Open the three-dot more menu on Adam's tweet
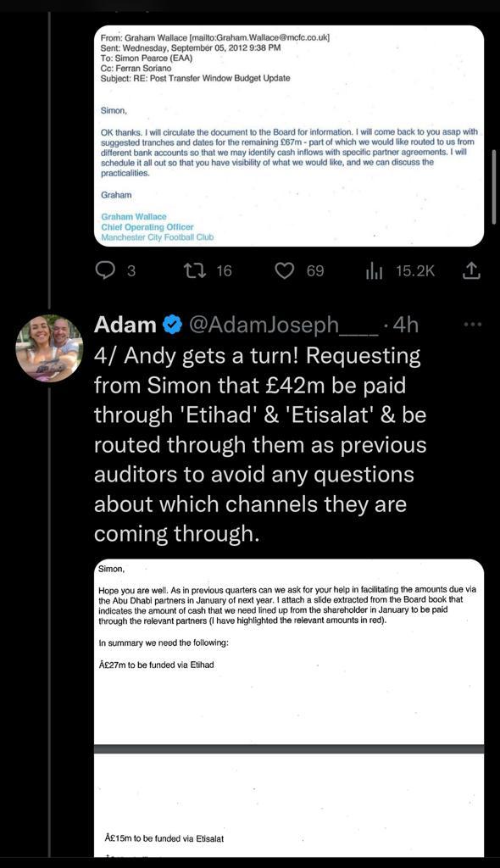Viewport: 500px width, 868px height. pyautogui.click(x=472, y=325)
